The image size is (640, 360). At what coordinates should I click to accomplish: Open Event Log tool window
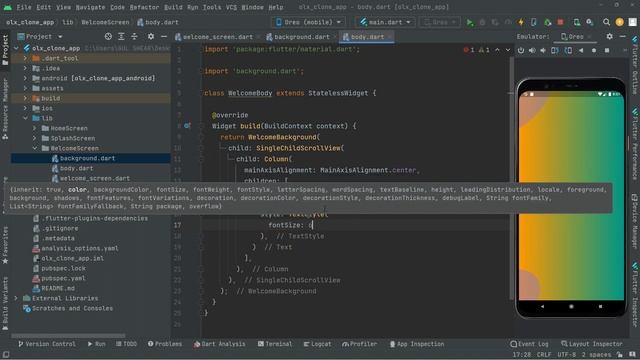click(529, 344)
